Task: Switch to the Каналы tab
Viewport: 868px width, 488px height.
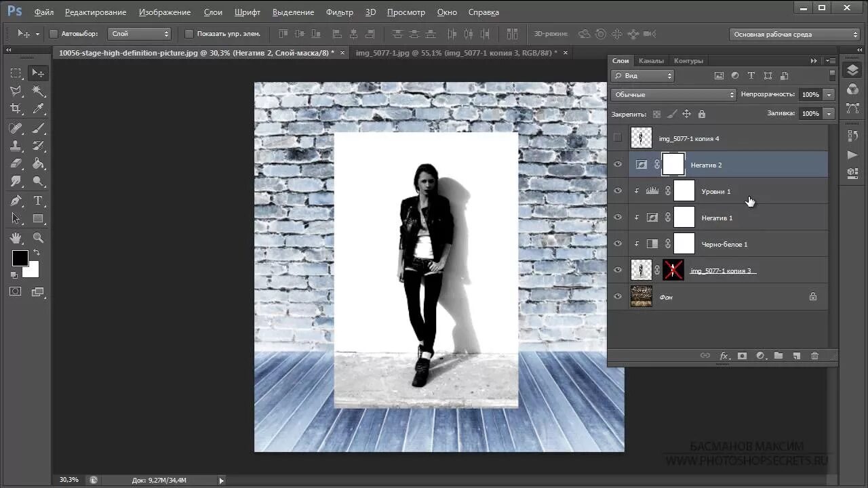Action: pos(651,61)
